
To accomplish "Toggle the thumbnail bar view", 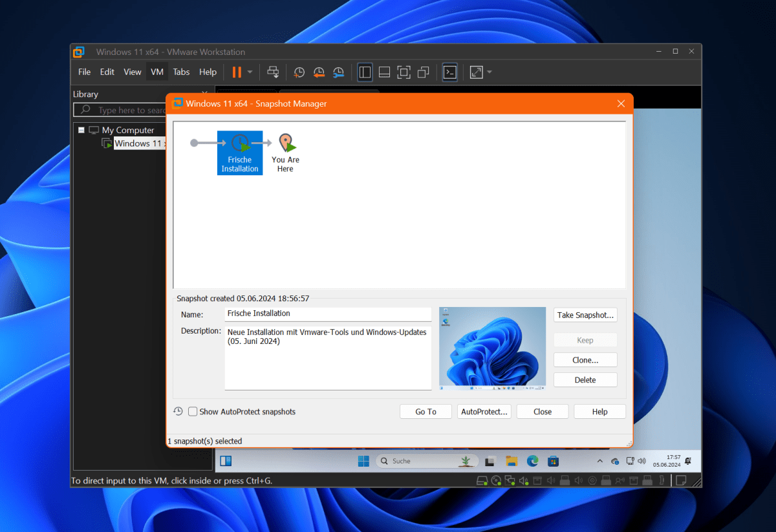I will point(384,72).
